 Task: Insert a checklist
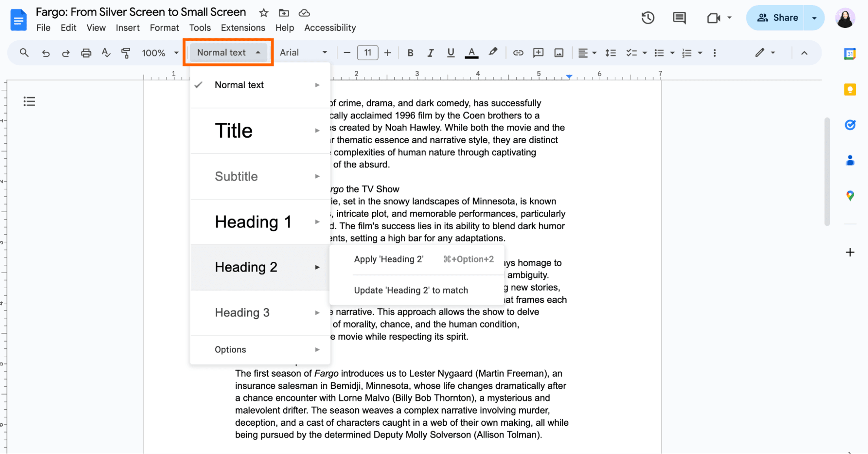pos(631,53)
